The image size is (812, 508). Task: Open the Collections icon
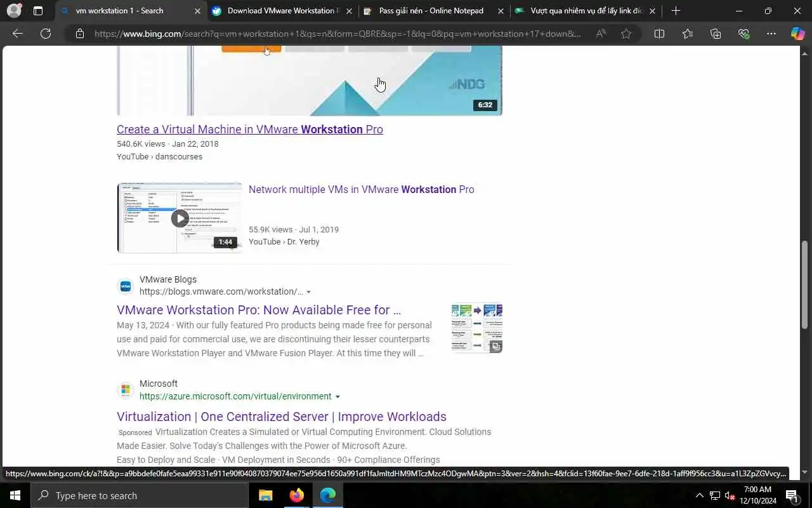[716, 34]
